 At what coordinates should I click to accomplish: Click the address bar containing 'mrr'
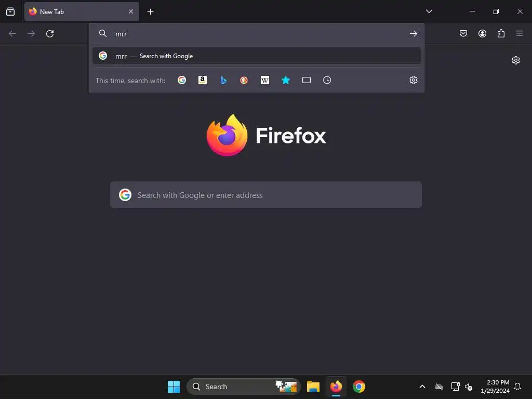coord(257,34)
